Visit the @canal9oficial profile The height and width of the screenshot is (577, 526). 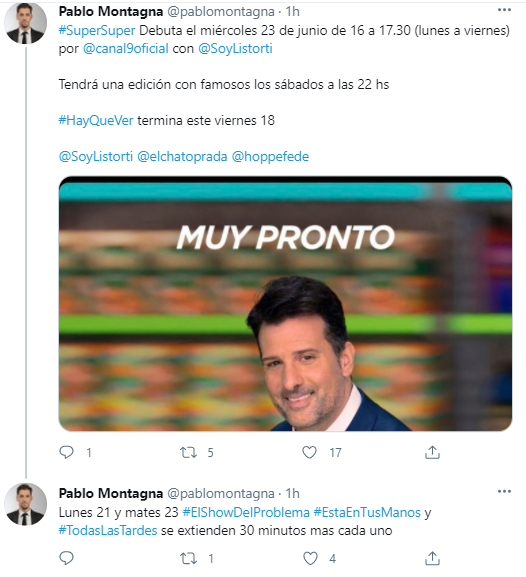pos(126,49)
